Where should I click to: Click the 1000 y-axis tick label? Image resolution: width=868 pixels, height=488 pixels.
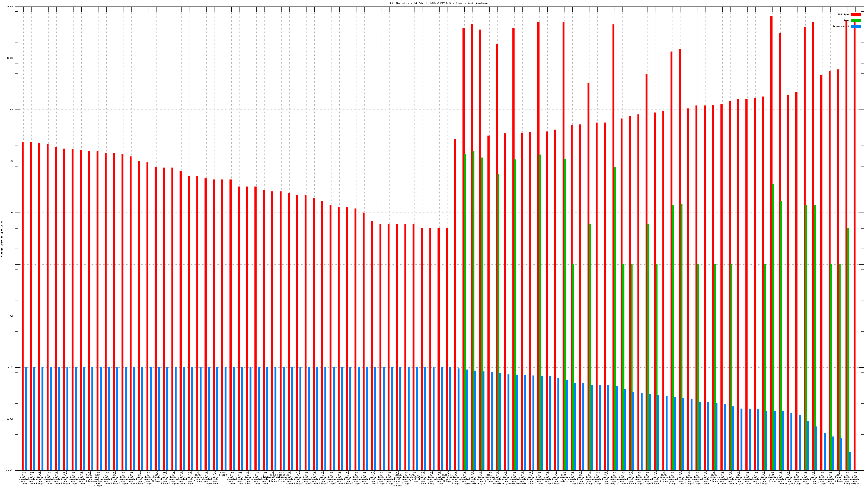[x=11, y=110]
